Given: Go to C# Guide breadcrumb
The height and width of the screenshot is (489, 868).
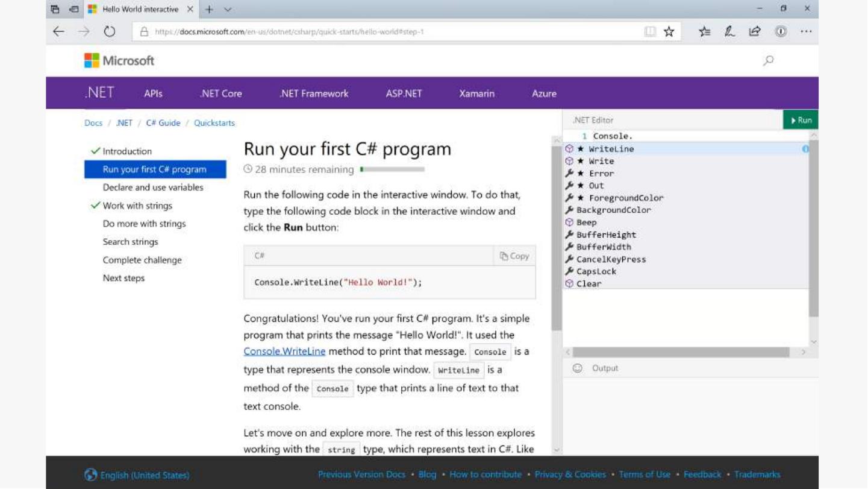Looking at the screenshot, I should [x=163, y=123].
